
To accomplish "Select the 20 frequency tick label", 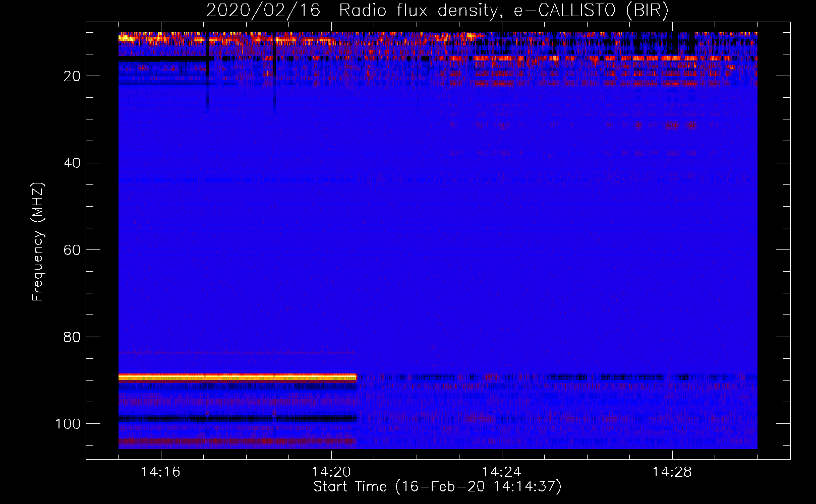I will 72,76.
